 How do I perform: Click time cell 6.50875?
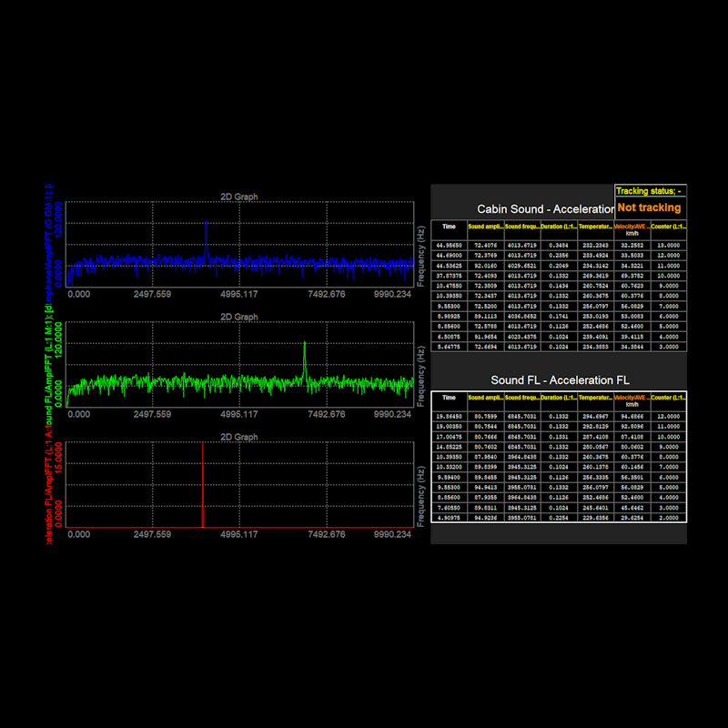449,337
